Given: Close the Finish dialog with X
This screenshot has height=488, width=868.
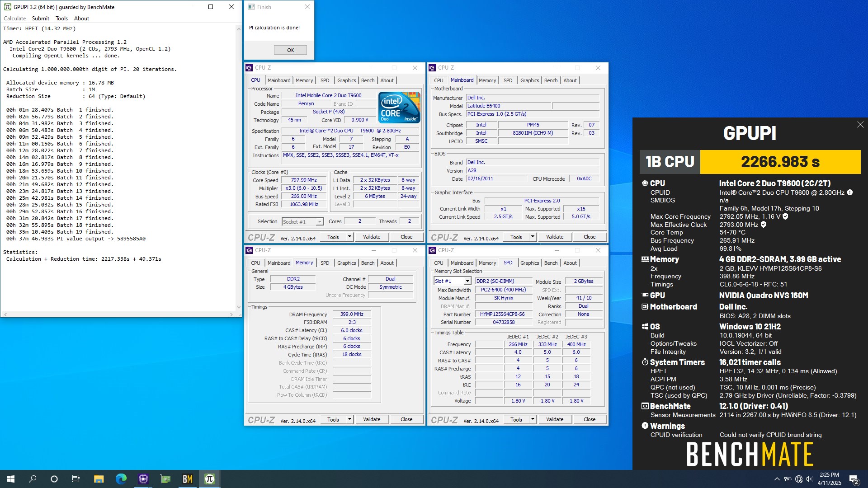Looking at the screenshot, I should (x=307, y=7).
